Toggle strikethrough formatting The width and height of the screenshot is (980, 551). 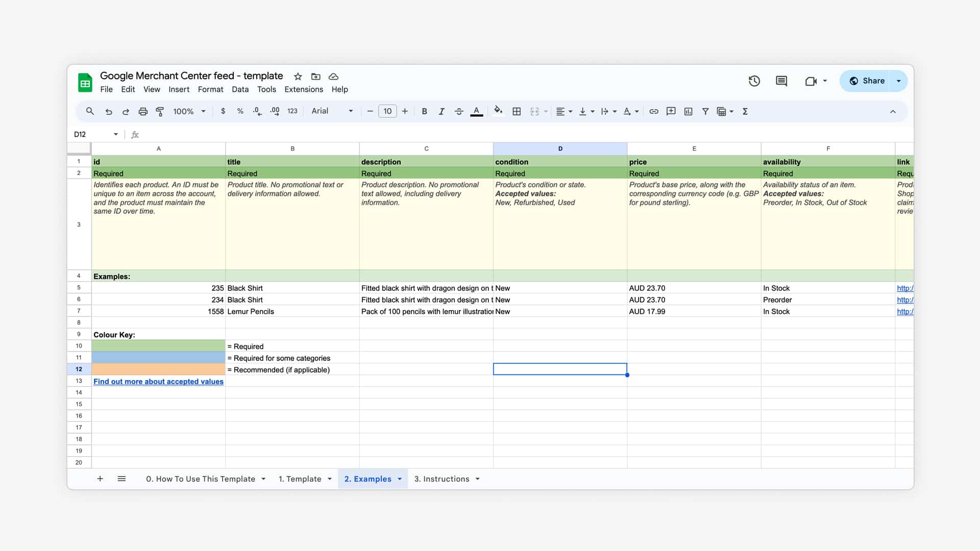pyautogui.click(x=459, y=111)
